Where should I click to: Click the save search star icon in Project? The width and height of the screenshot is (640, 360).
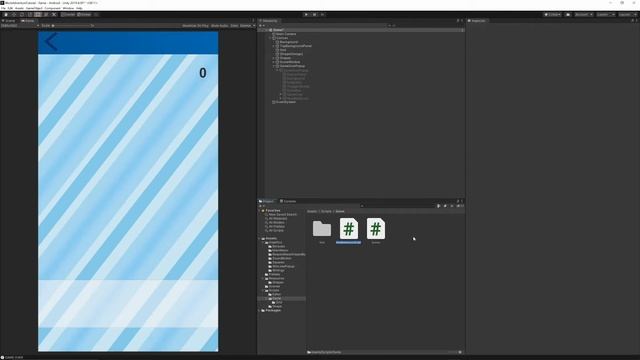452,206
